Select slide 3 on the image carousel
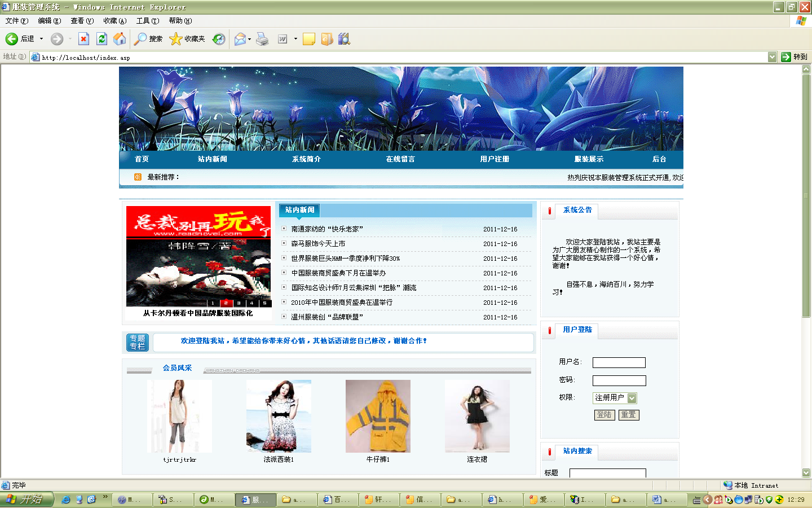The image size is (812, 508). coord(239,303)
